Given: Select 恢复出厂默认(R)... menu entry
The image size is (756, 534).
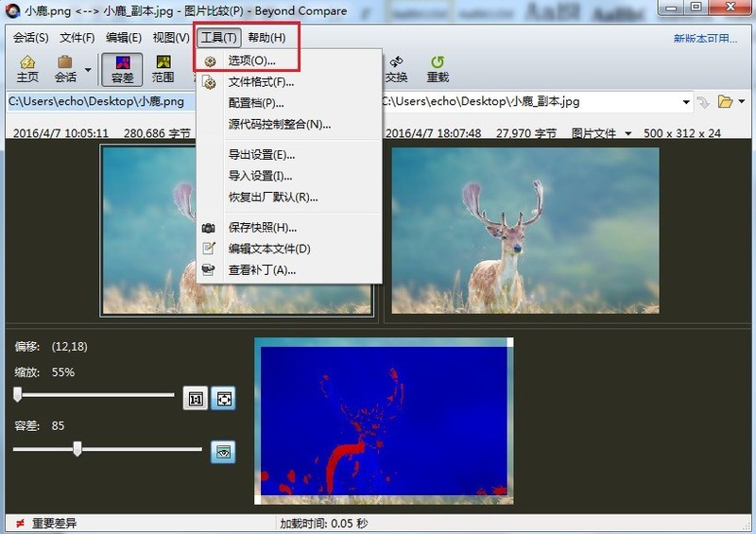Looking at the screenshot, I should pyautogui.click(x=289, y=198).
